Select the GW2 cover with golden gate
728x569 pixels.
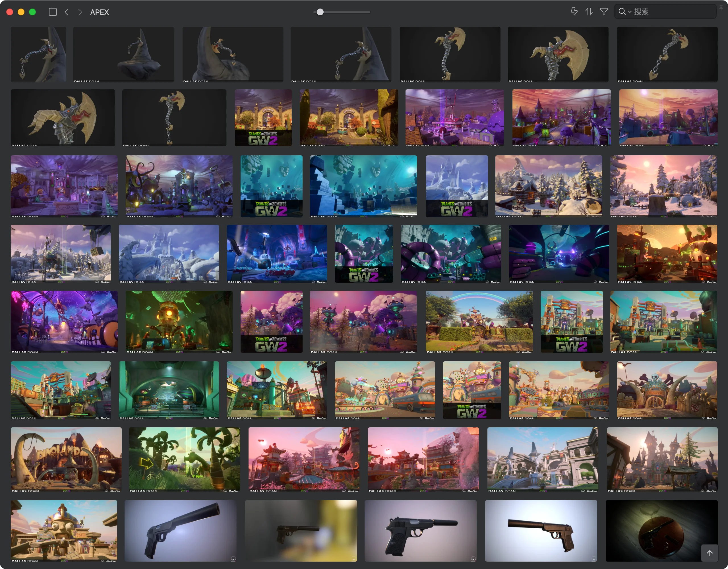point(263,118)
